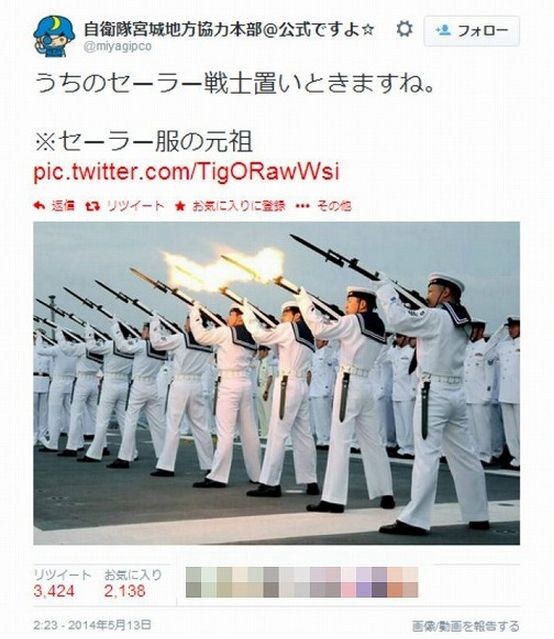View the 3,424 retweets count
The width and height of the screenshot is (554, 639).
click(x=54, y=591)
